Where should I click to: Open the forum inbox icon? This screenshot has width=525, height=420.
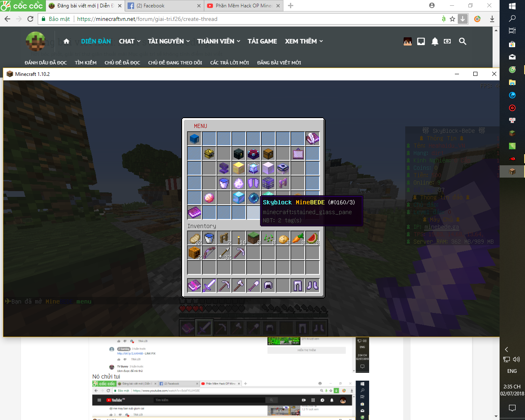tap(421, 41)
